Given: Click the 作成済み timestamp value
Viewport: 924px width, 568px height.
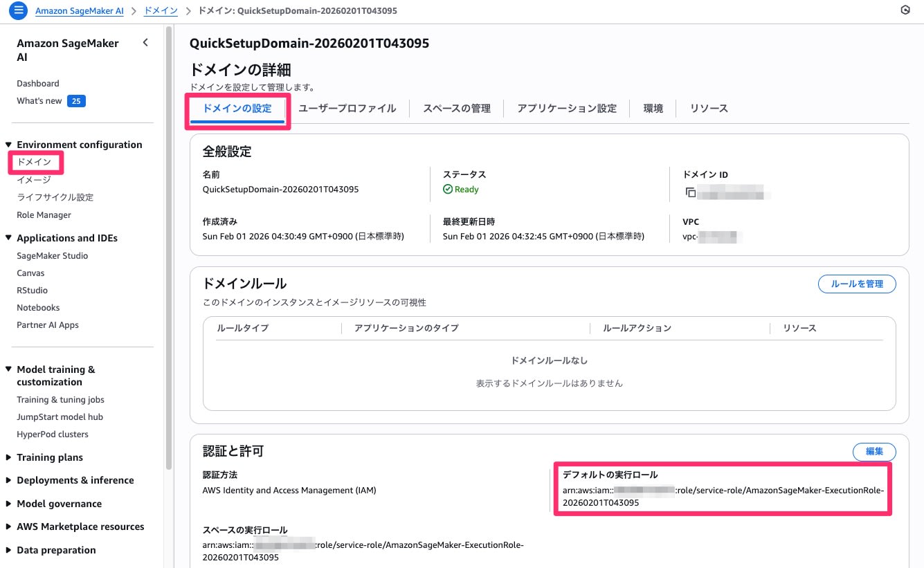Looking at the screenshot, I should tap(303, 237).
